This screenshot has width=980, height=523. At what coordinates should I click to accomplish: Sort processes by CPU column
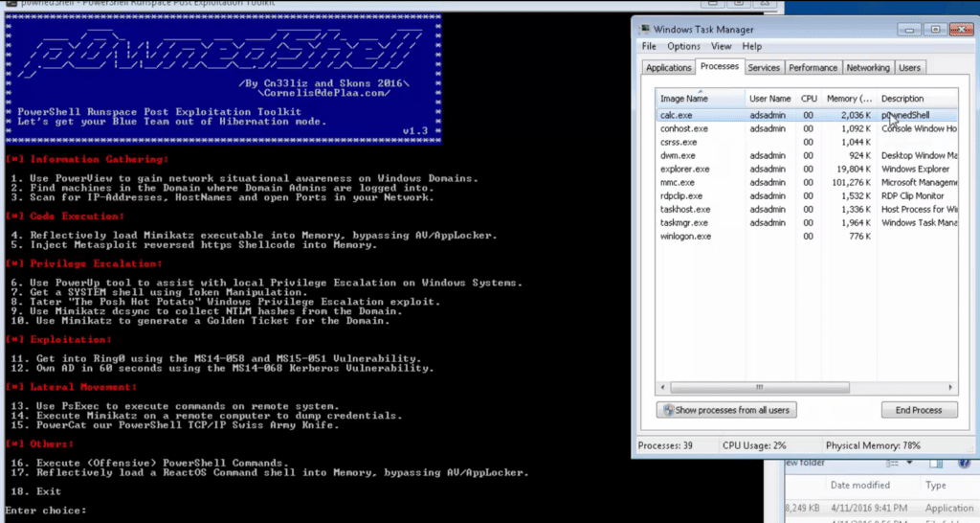(809, 99)
